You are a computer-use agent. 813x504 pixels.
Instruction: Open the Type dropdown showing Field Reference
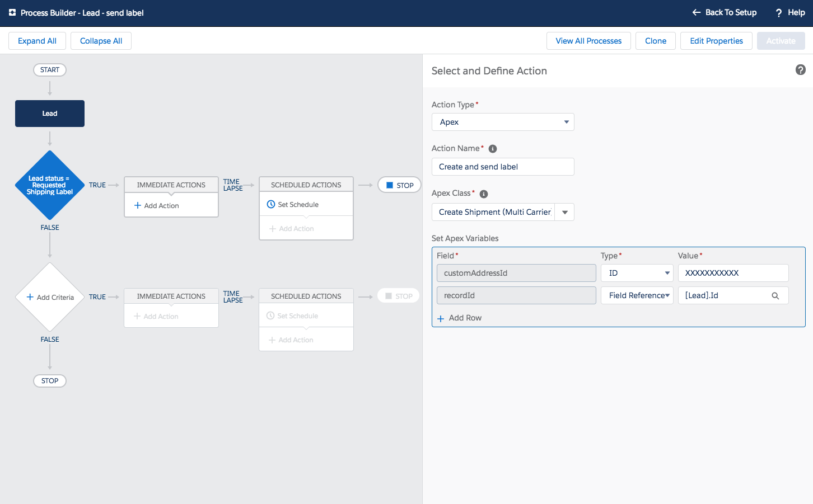point(637,295)
